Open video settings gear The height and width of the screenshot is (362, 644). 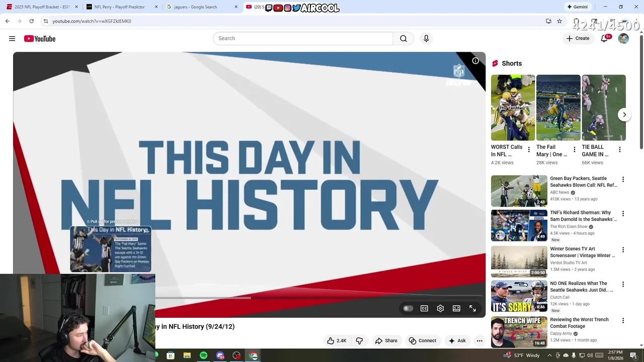440,308
